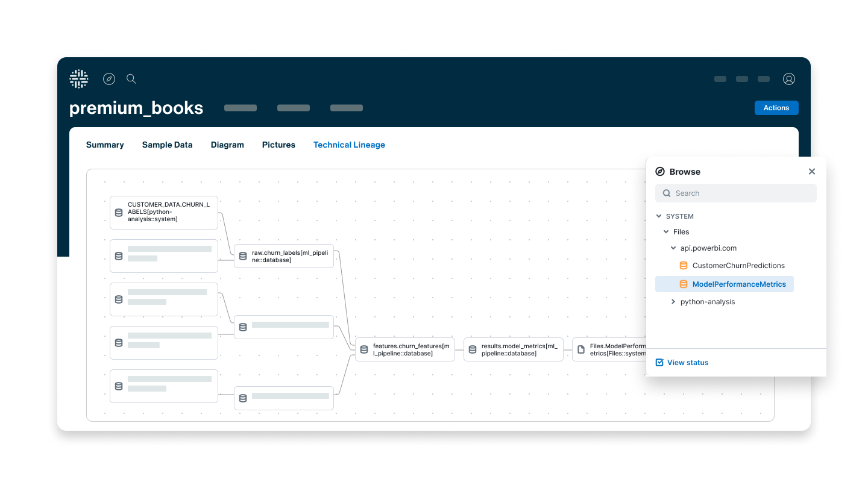Click the premium_books page title
Image resolution: width=868 pixels, height=488 pixels.
(136, 108)
